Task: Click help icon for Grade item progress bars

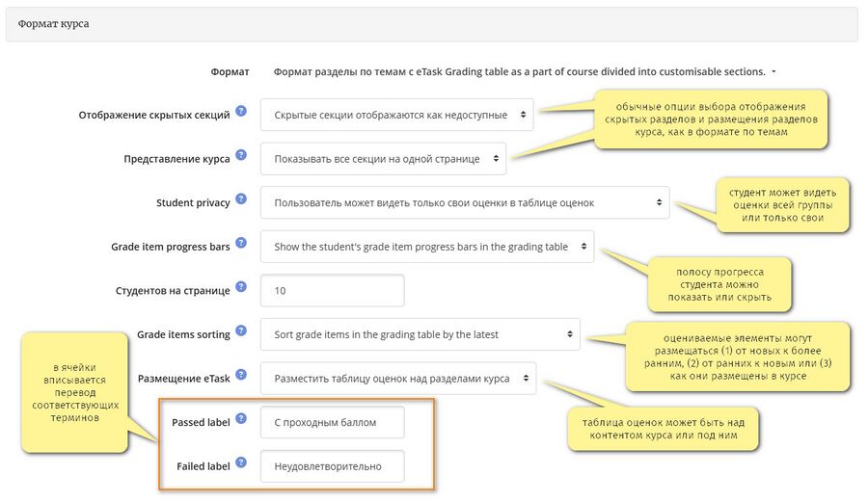Action: pyautogui.click(x=241, y=243)
